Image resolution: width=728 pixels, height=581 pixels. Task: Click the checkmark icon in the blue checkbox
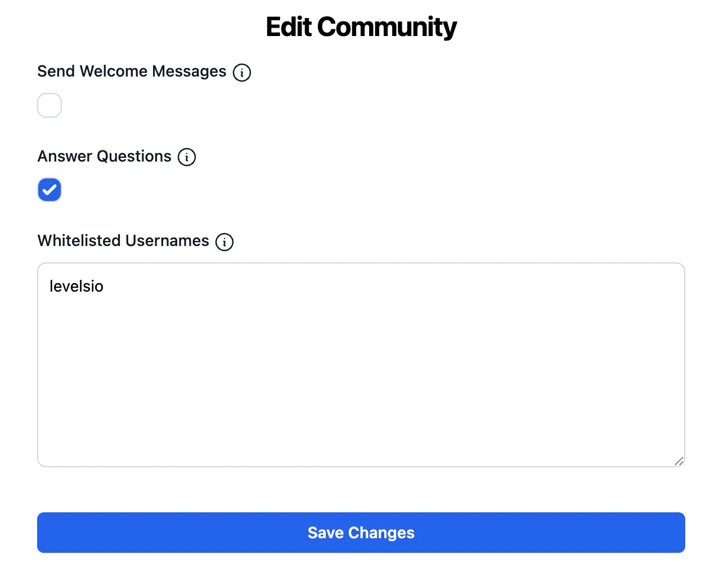(x=50, y=190)
